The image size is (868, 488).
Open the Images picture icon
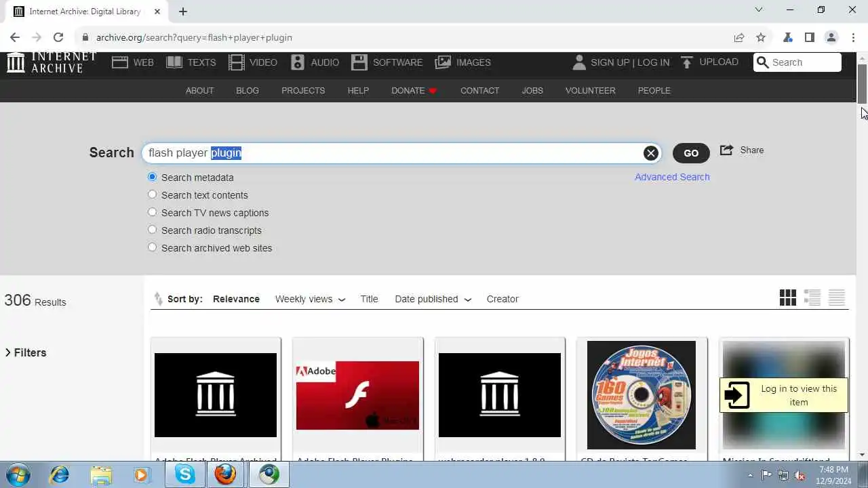coord(443,62)
